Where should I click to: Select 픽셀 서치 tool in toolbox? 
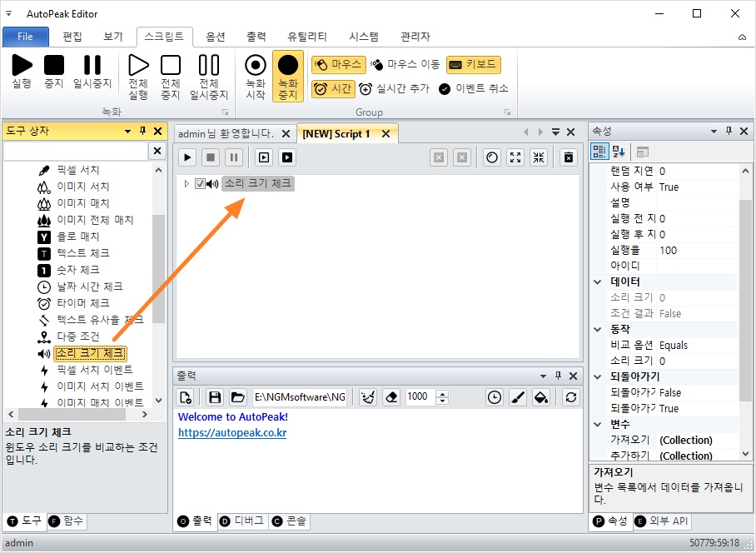78,170
